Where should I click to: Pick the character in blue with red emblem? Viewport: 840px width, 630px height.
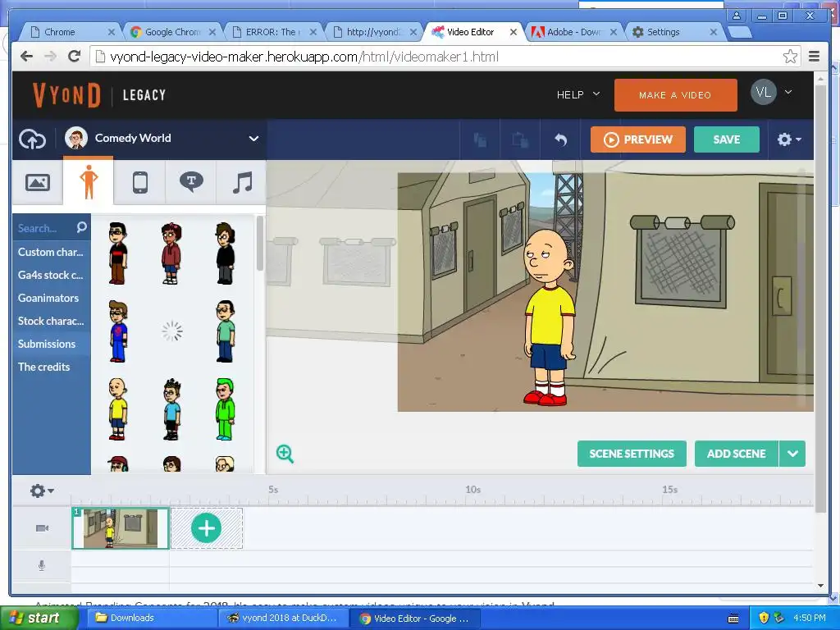coord(118,331)
